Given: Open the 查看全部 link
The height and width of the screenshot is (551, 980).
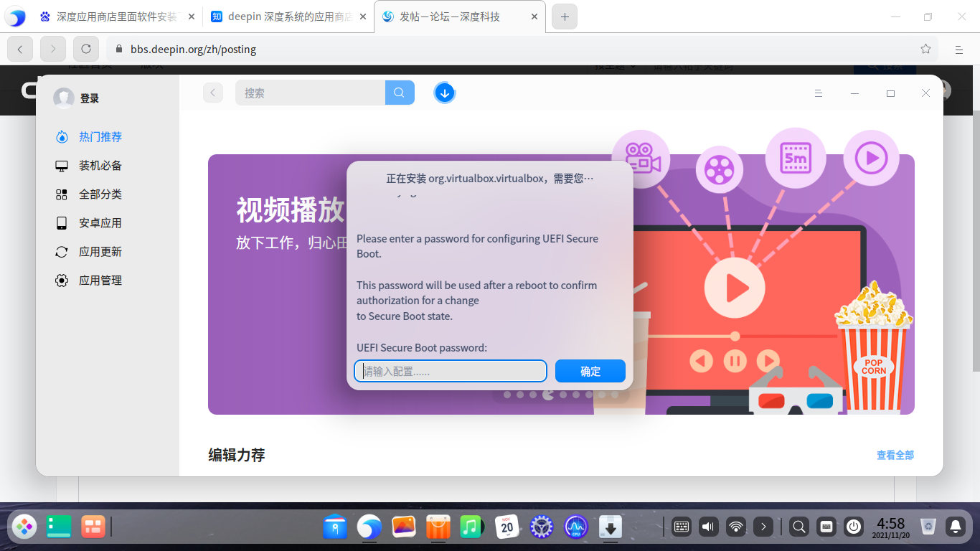Looking at the screenshot, I should (x=895, y=455).
